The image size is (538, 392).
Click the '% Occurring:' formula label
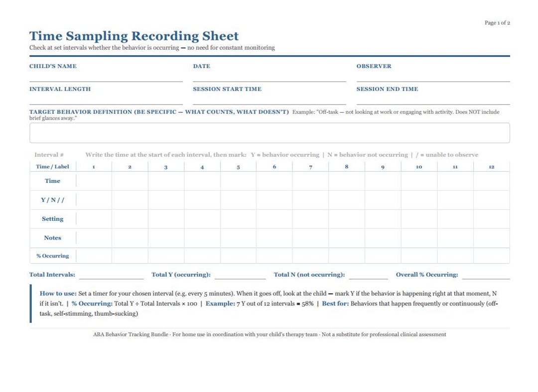92,303
